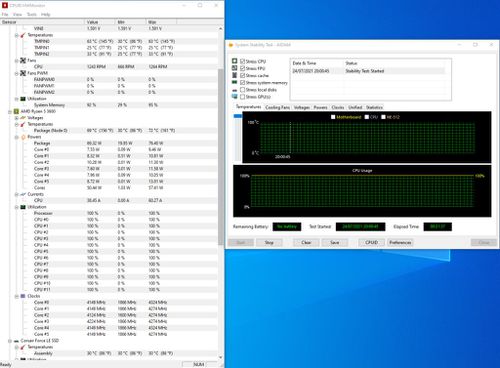Expand the Voltages node under AMD Ryzen
Screen dimensions: 500x368
pyautogui.click(x=16, y=118)
